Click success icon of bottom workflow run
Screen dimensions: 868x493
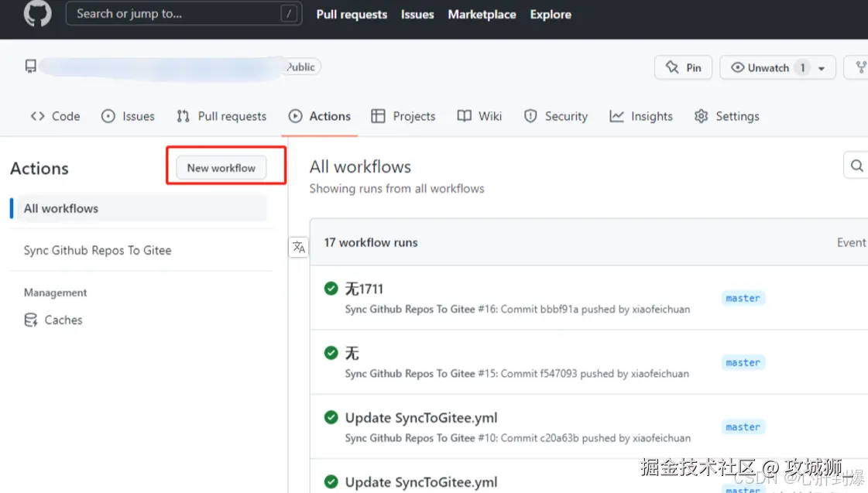click(x=331, y=481)
